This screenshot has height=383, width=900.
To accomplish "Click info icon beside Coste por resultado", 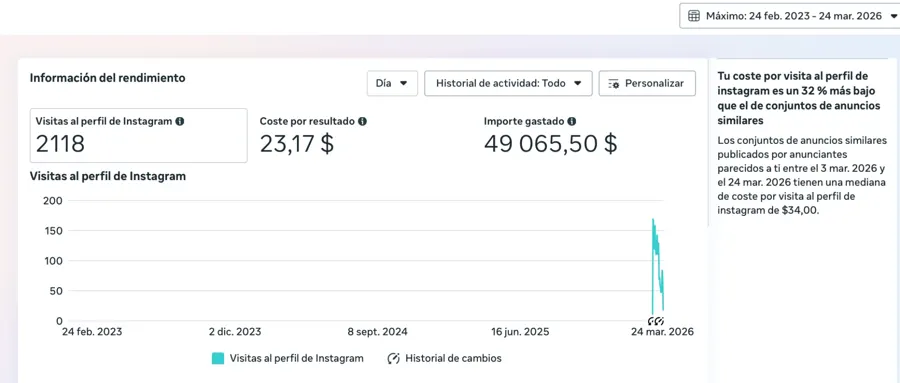I will pos(362,122).
